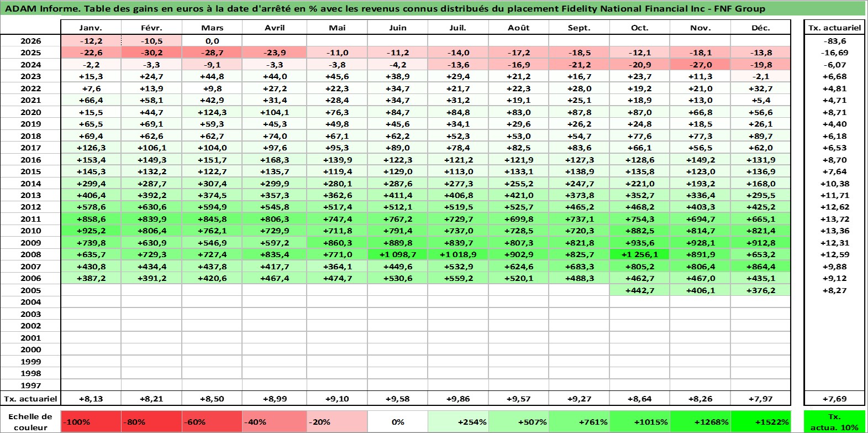The width and height of the screenshot is (868, 433).
Task: Select the Déc. column header
Action: click(x=760, y=28)
